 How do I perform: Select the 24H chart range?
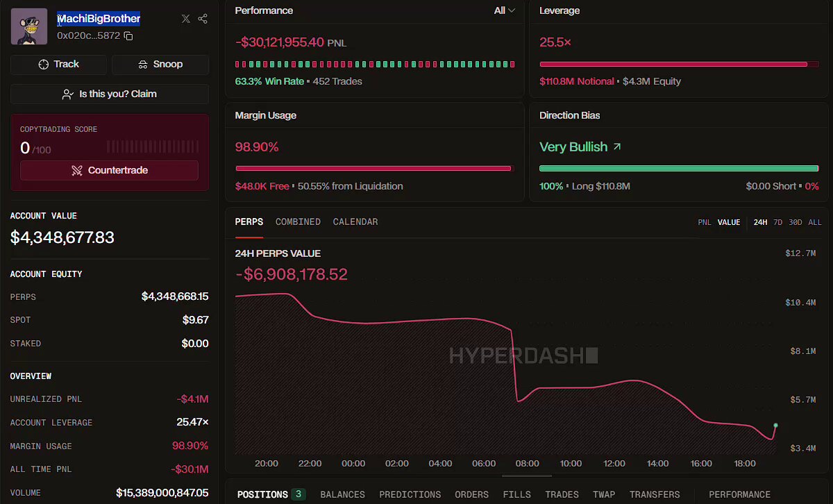point(760,222)
